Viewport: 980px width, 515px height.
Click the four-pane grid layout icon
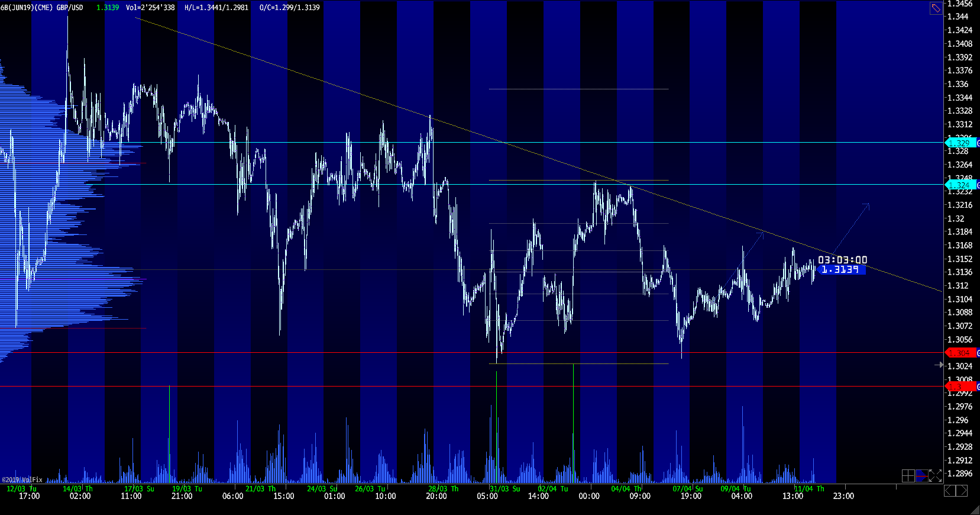[908, 475]
